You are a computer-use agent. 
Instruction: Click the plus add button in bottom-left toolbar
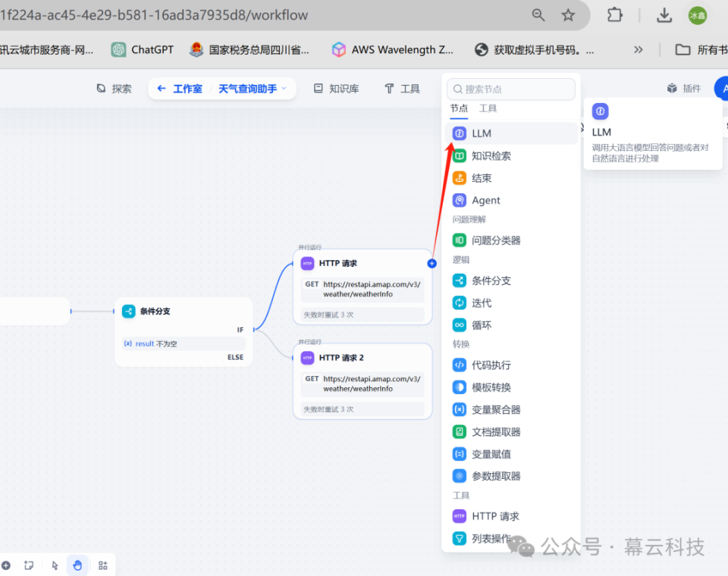[6, 565]
